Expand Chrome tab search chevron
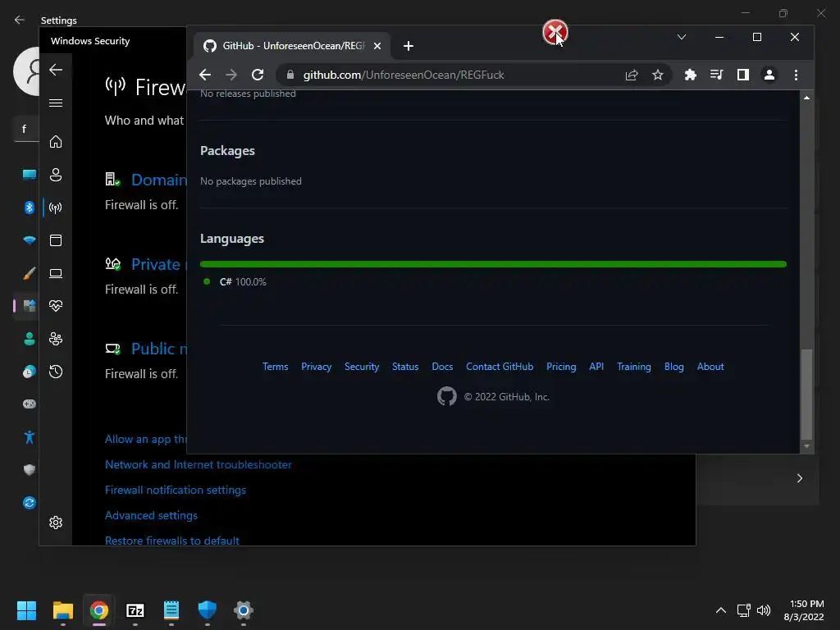Image resolution: width=840 pixels, height=630 pixels. click(682, 37)
